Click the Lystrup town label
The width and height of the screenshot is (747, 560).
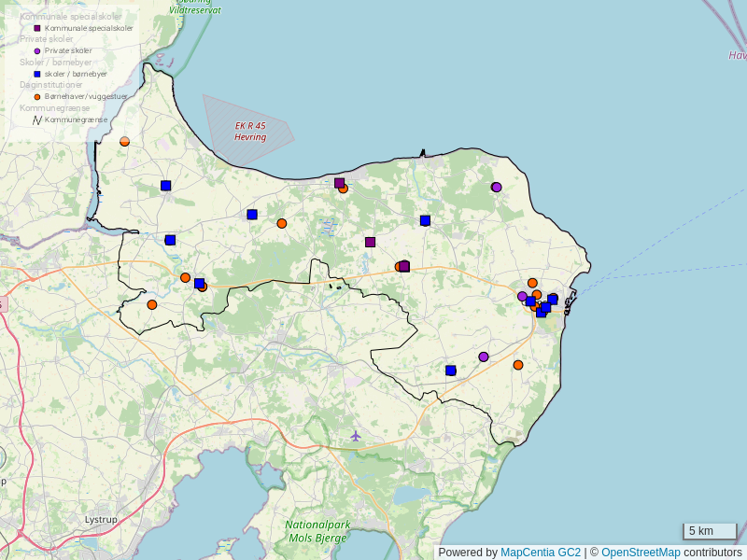[101, 519]
